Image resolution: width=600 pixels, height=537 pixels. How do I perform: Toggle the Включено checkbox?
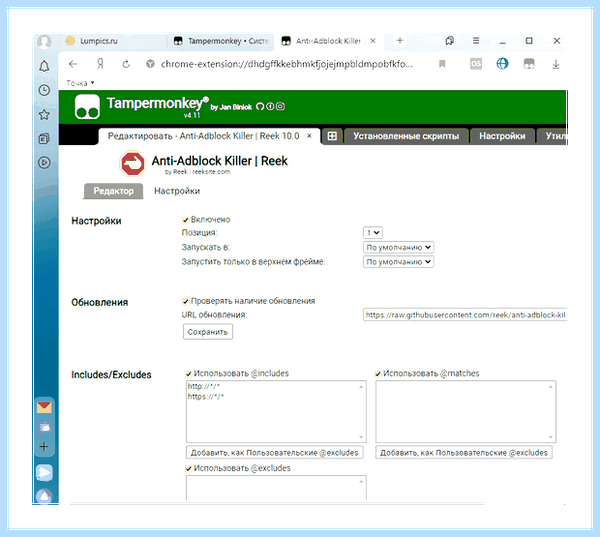pyautogui.click(x=186, y=220)
